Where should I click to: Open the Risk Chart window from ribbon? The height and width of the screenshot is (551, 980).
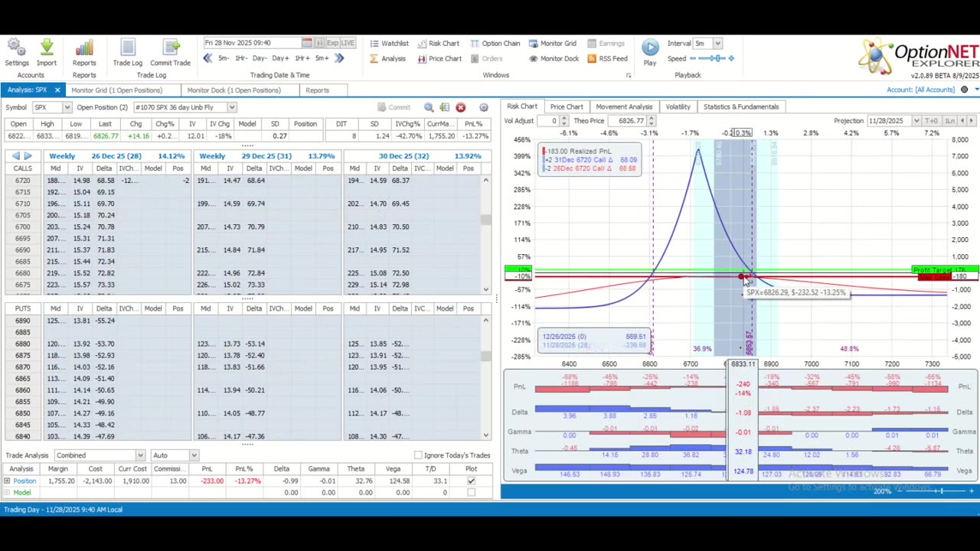(x=438, y=44)
